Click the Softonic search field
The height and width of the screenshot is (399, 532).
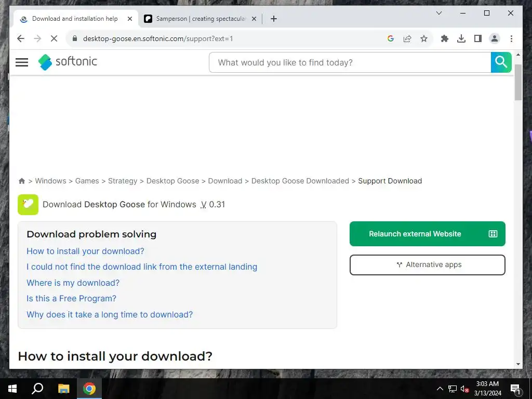tap(350, 62)
